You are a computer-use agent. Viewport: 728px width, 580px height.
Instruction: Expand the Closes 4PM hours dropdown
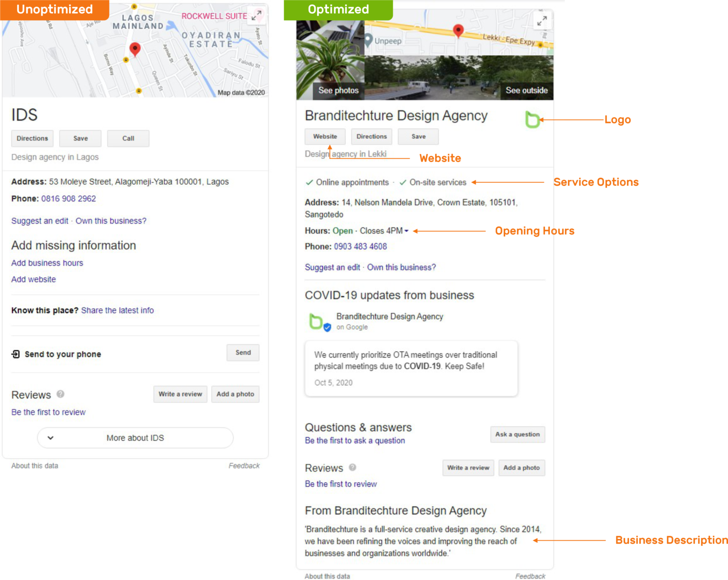[406, 231]
